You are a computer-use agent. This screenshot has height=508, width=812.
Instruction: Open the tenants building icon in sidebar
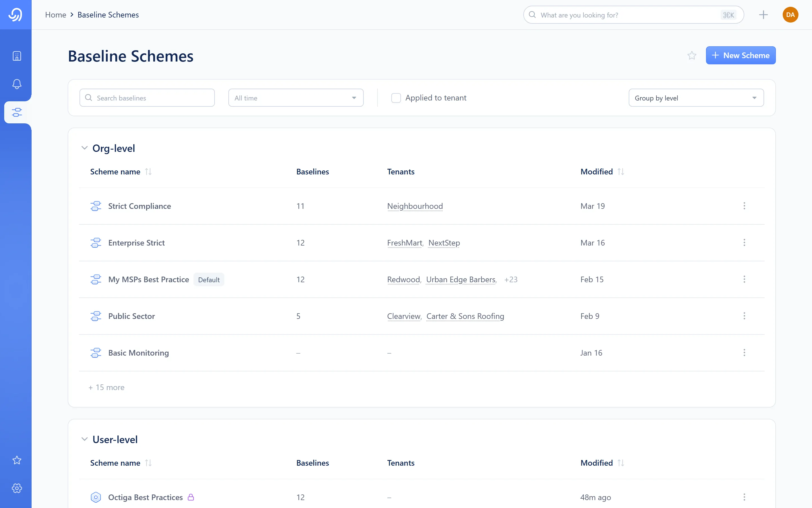[17, 56]
